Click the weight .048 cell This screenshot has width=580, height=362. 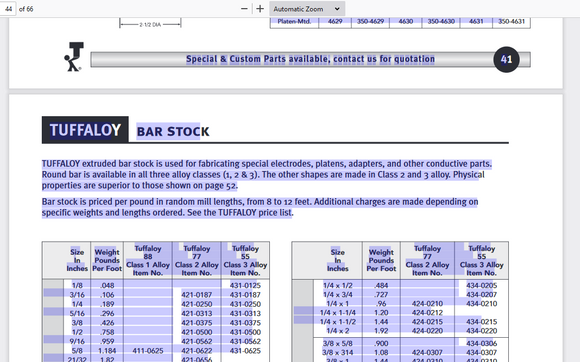click(x=107, y=285)
